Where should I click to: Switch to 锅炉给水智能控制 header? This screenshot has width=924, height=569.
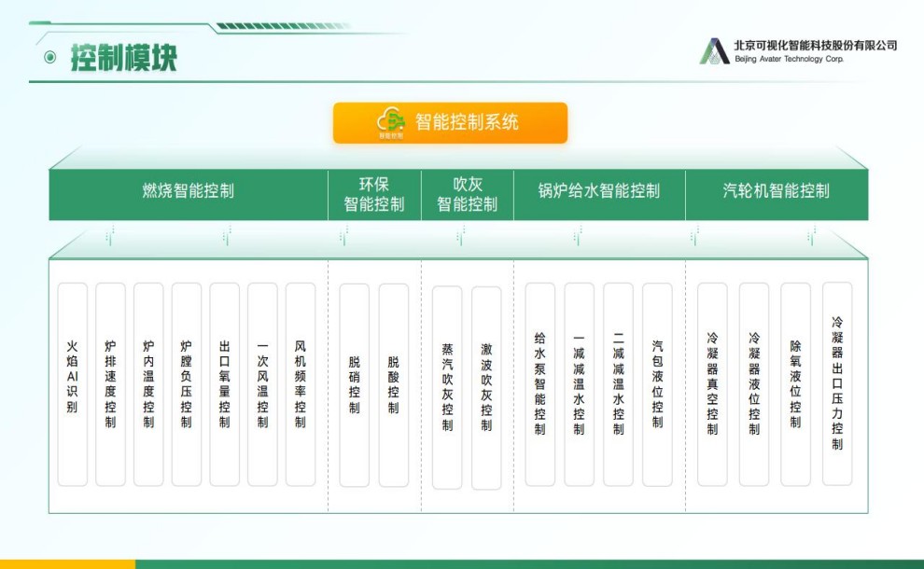point(598,191)
